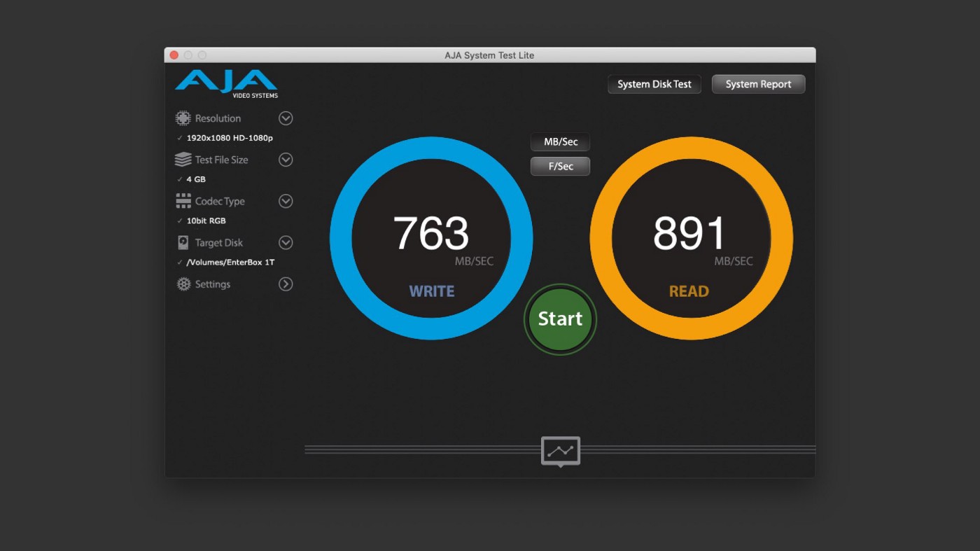Expand the Resolution dropdown arrow
980x551 pixels.
(x=286, y=118)
